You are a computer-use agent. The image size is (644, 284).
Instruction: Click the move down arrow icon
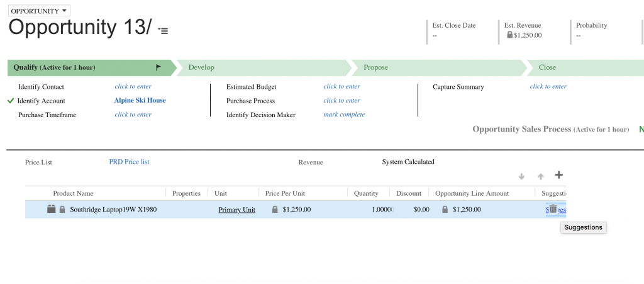[x=521, y=176]
